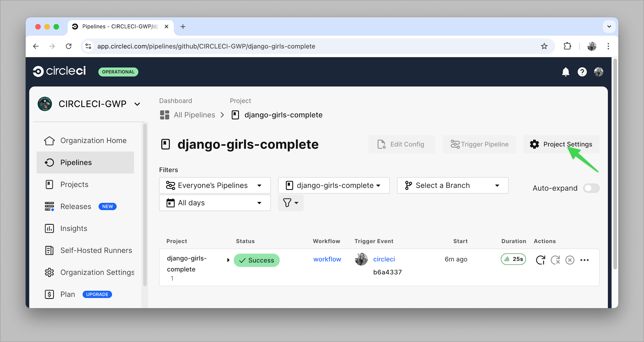This screenshot has width=644, height=342.
Task: Expand the django-girls-complete pipeline row
Action: coord(228,260)
